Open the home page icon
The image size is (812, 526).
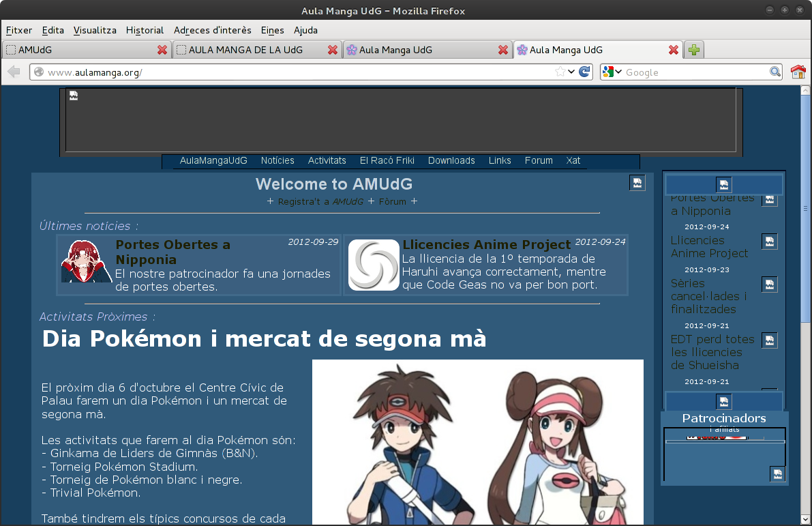798,72
